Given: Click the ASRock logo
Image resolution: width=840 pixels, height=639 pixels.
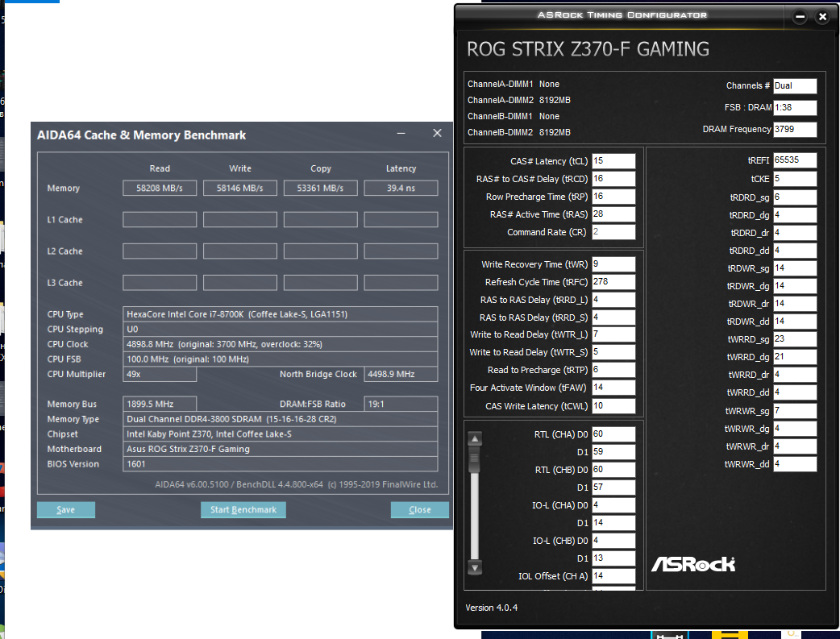Looking at the screenshot, I should (693, 564).
